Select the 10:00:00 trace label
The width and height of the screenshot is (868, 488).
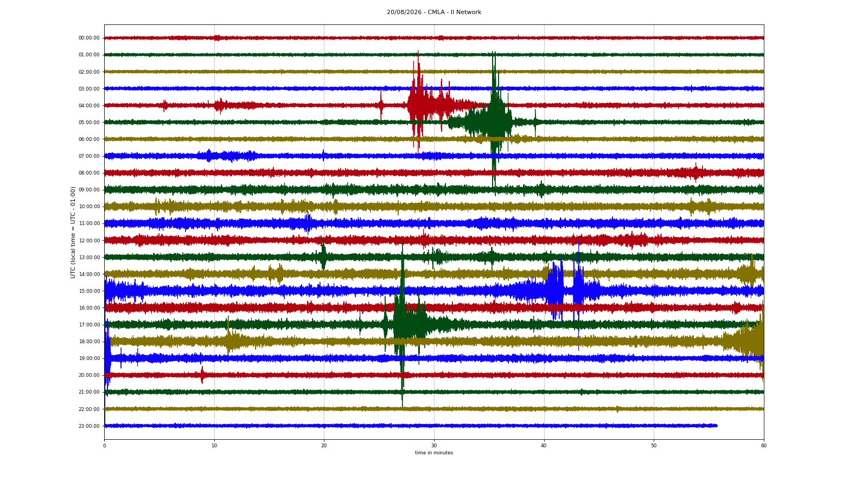click(x=89, y=207)
